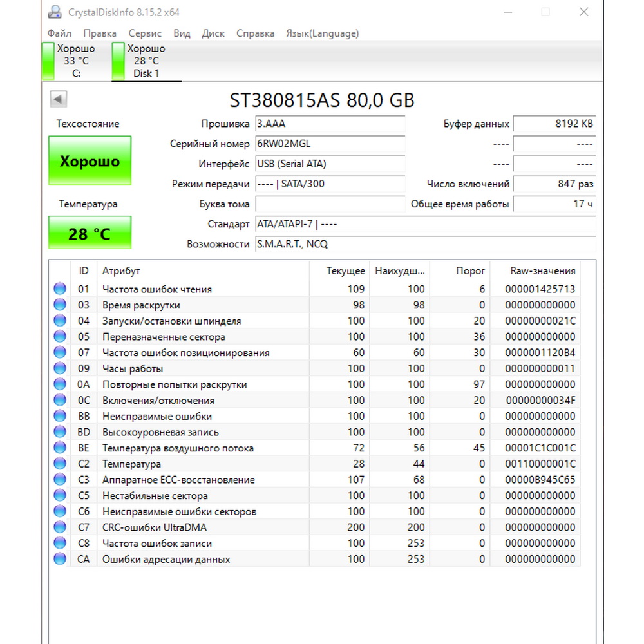Viewport: 644px width, 644px height.
Task: Click the blue status orb for attribute 01
Action: (60, 289)
